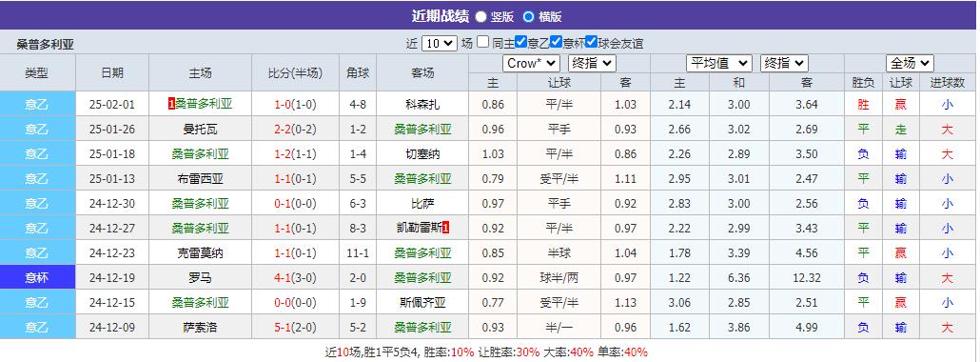Open the 全场 dropdown
Image resolution: width=980 pixels, height=362 pixels.
point(910,63)
